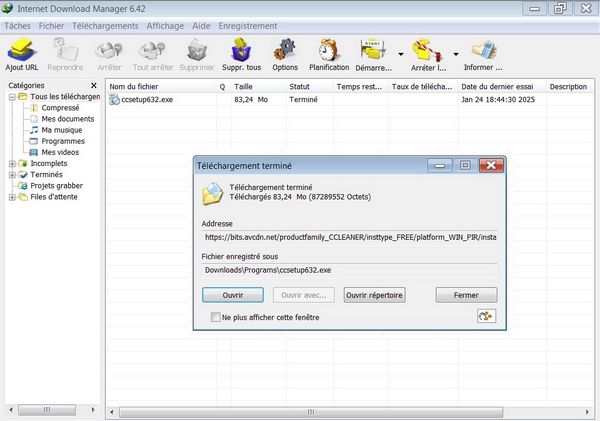The height and width of the screenshot is (421, 600).
Task: Open Options from the gear icon
Action: pyautogui.click(x=285, y=50)
